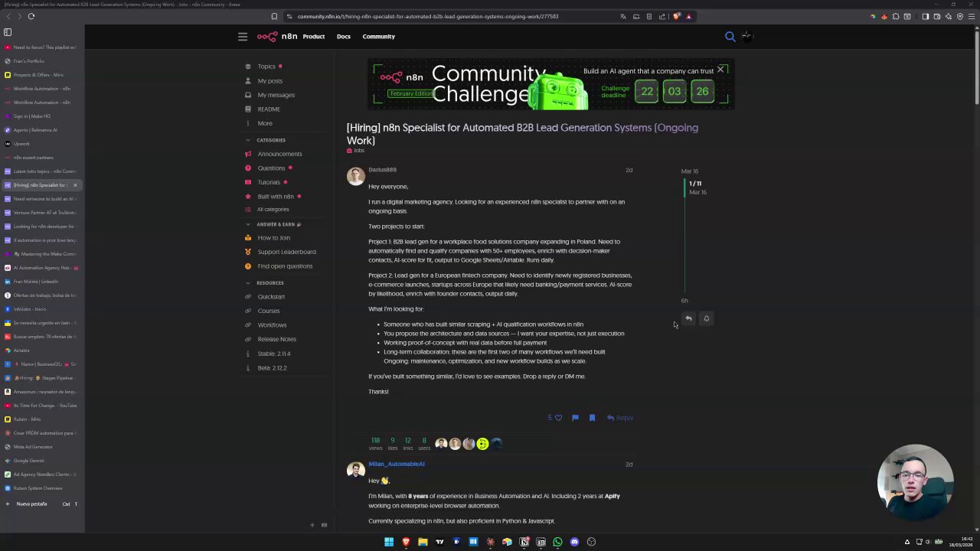This screenshot has width=980, height=551.
Task: Open the forum search icon
Action: pyautogui.click(x=730, y=36)
